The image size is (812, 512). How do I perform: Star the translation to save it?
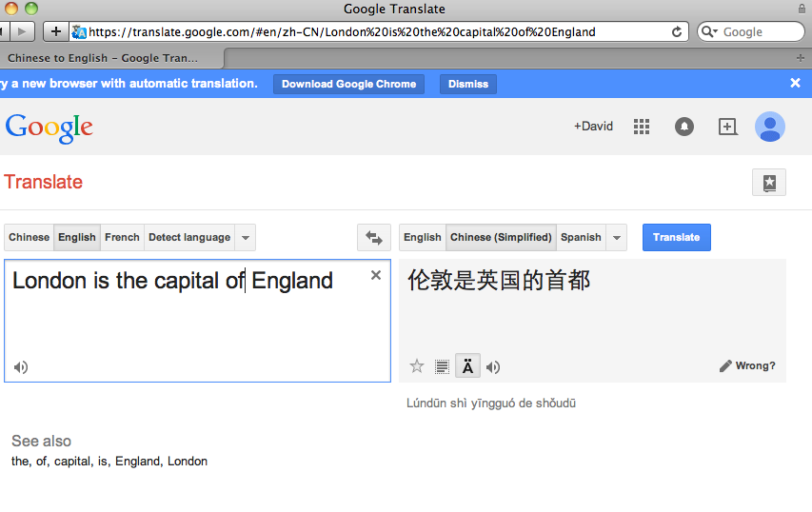(x=416, y=366)
